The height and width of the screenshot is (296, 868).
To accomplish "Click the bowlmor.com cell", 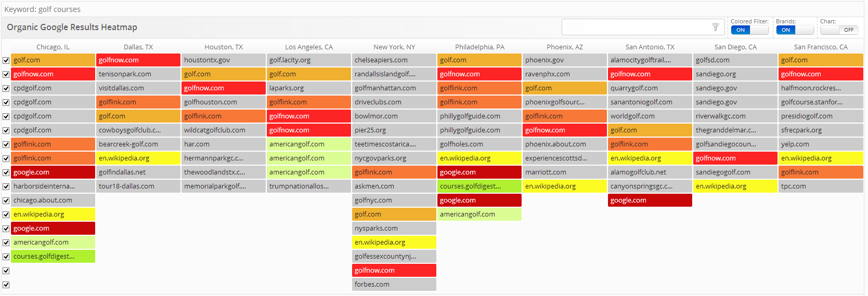I will click(x=394, y=116).
